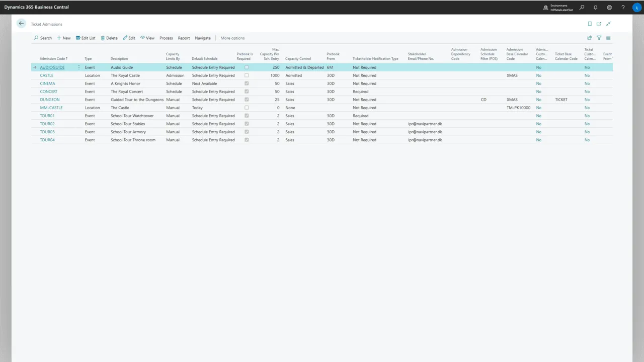The width and height of the screenshot is (644, 362).
Task: Show row options for AUDIOGUIDE
Action: [x=78, y=67]
